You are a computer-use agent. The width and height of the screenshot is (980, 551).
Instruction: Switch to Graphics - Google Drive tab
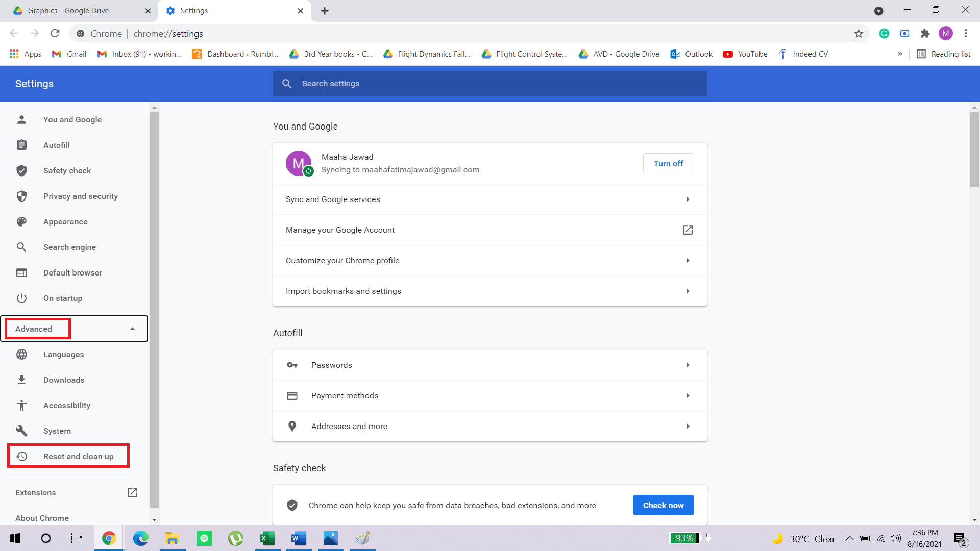point(79,11)
